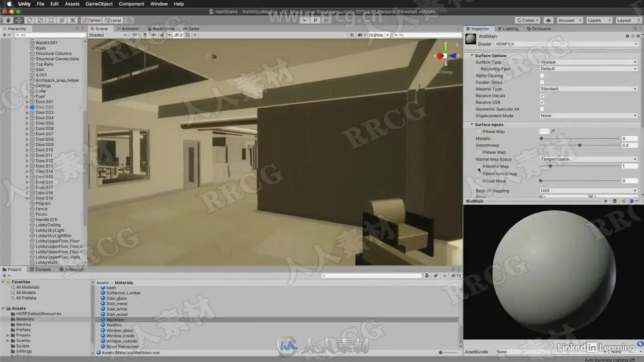644x362 pixels.
Task: Open the GameObject menu
Action: 99,4
